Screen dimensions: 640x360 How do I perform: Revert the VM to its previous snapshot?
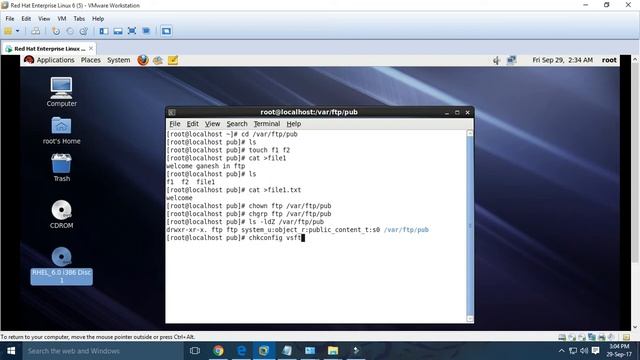click(70, 31)
